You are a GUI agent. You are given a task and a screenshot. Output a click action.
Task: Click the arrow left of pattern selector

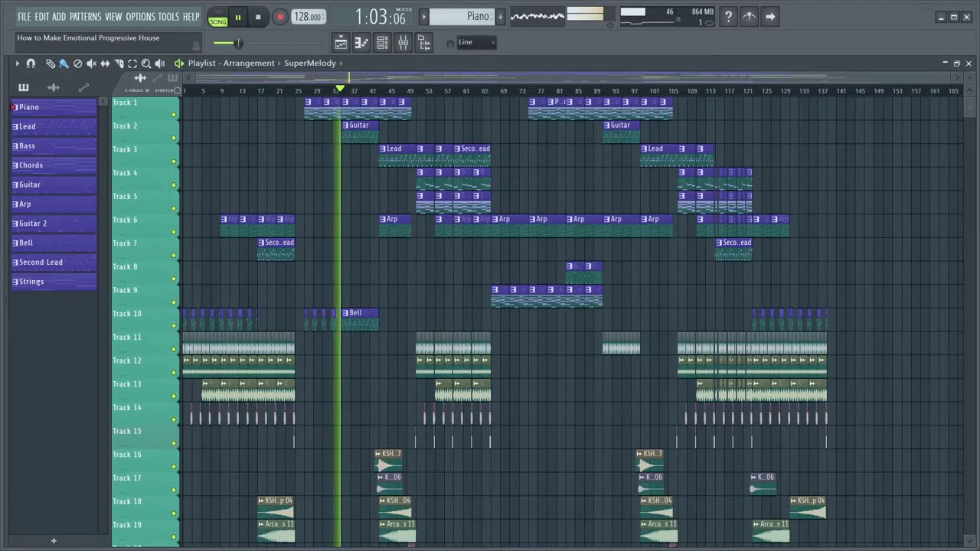coord(423,16)
